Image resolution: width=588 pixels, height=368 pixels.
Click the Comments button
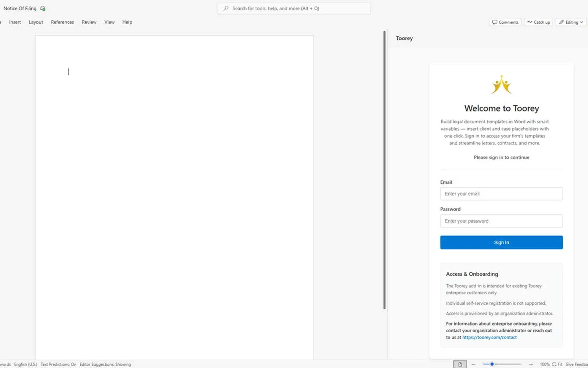pos(505,22)
